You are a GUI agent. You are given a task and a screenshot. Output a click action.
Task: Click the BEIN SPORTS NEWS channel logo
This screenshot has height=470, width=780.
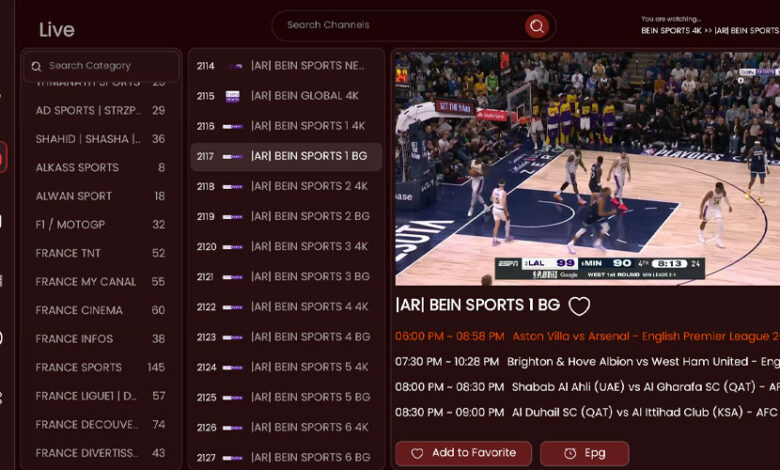pyautogui.click(x=233, y=66)
